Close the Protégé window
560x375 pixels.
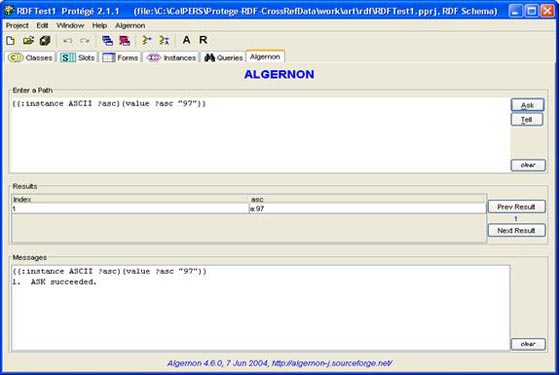click(547, 11)
